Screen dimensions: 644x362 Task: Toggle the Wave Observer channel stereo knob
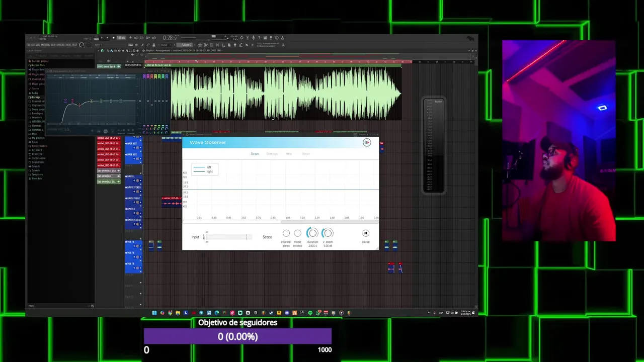click(286, 233)
